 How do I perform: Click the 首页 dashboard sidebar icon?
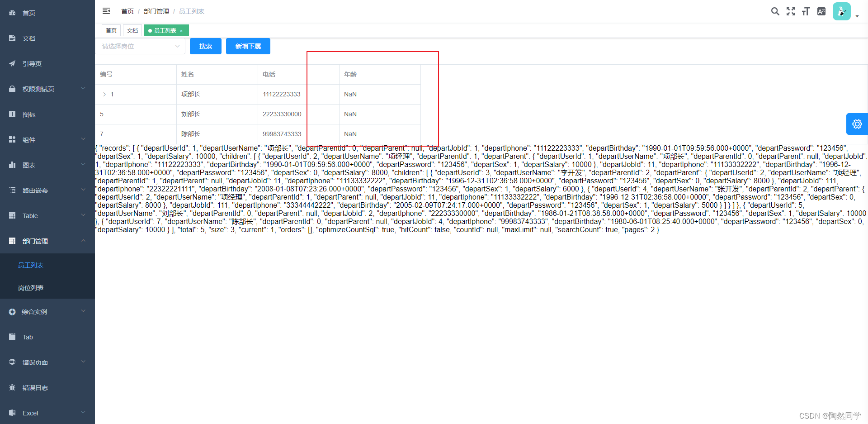click(12, 13)
